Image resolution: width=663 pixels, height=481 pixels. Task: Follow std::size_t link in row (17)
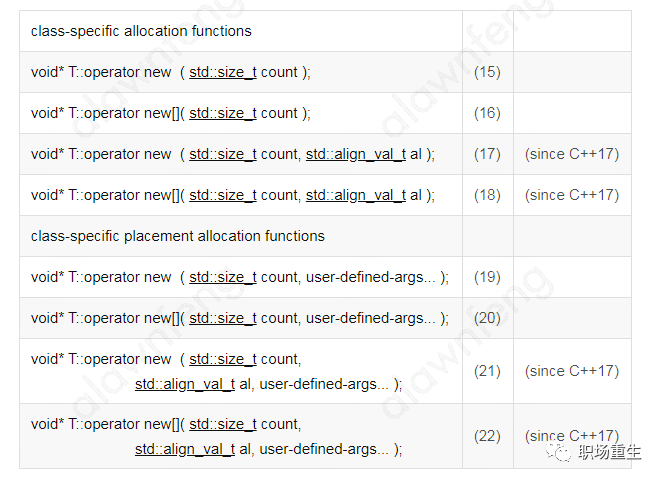222,154
